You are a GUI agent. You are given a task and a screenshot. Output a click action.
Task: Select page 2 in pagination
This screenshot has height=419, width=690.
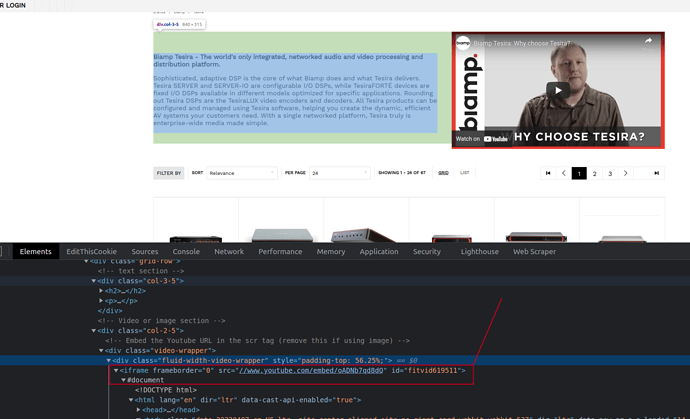tap(595, 173)
